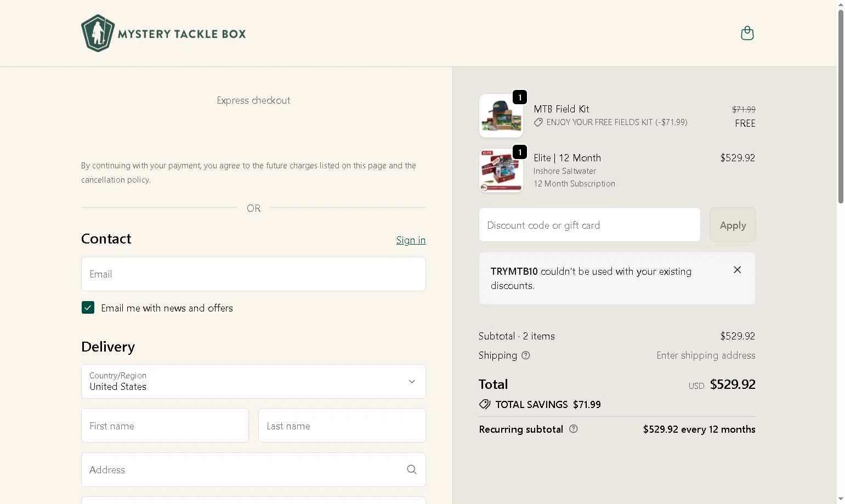Dismiss the TRYMTB10 discount error message
Viewport: 845px width, 504px height.
point(737,270)
